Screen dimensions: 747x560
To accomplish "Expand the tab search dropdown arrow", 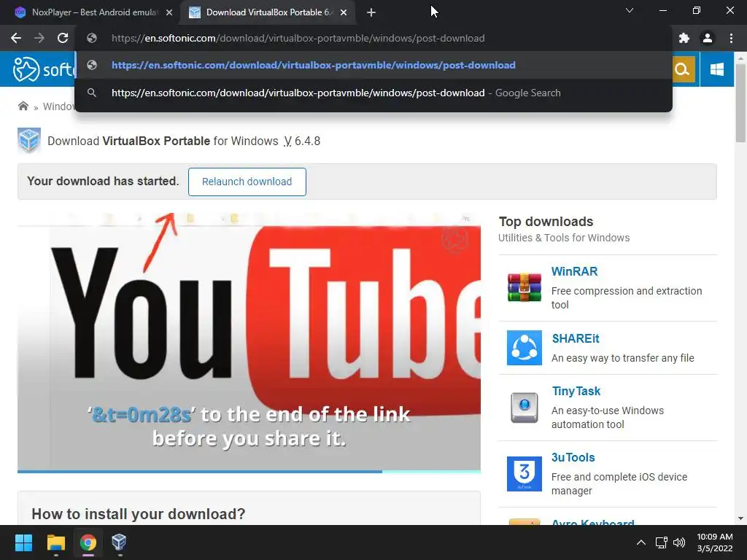I will tap(630, 10).
